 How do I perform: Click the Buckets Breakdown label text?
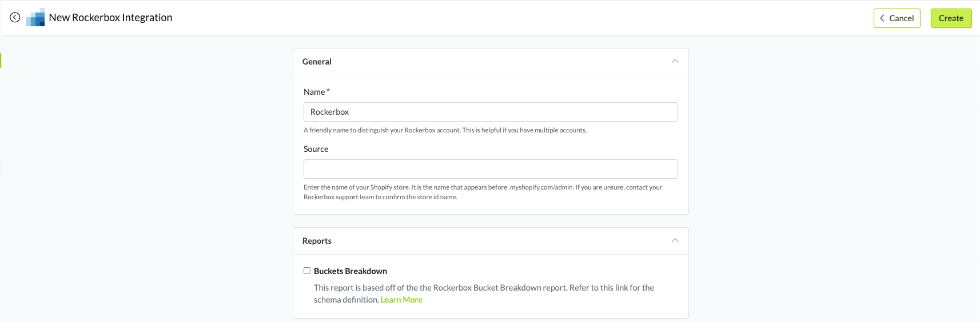point(350,271)
